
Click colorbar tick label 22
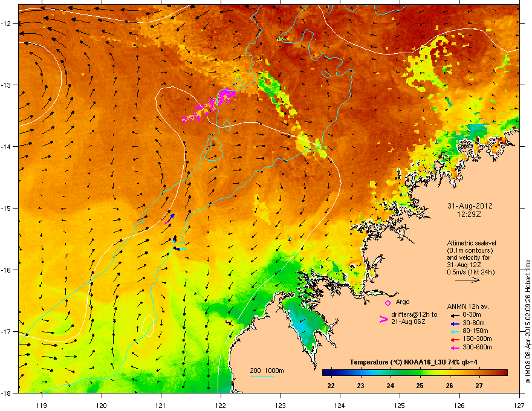[331, 386]
